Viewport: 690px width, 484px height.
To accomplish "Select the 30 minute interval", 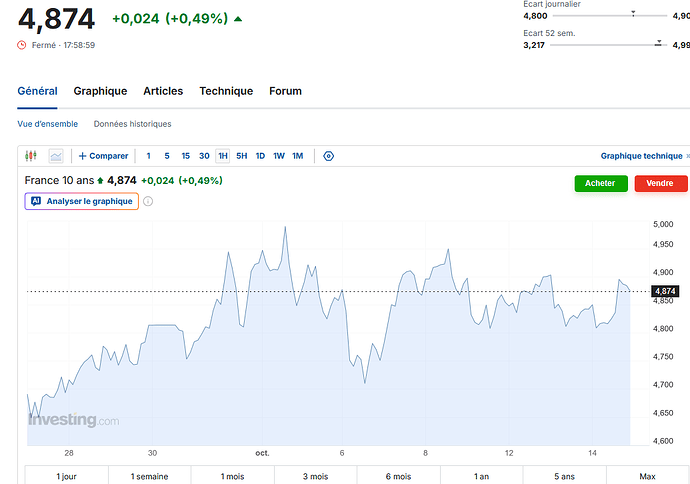I will tap(204, 156).
